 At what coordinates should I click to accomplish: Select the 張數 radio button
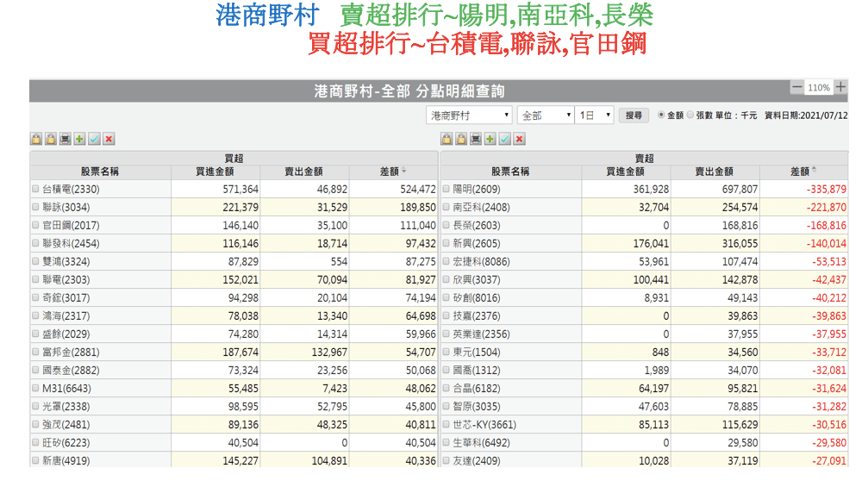(x=690, y=115)
